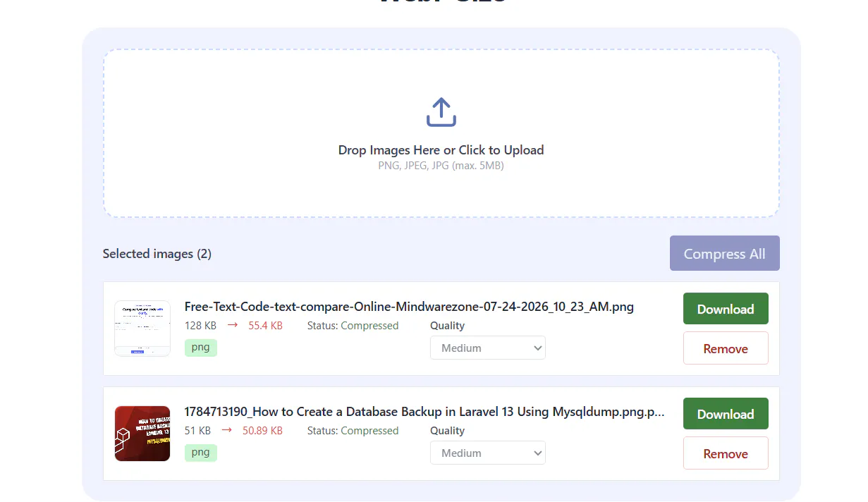
Task: Click the Compress All button
Action: tap(724, 254)
